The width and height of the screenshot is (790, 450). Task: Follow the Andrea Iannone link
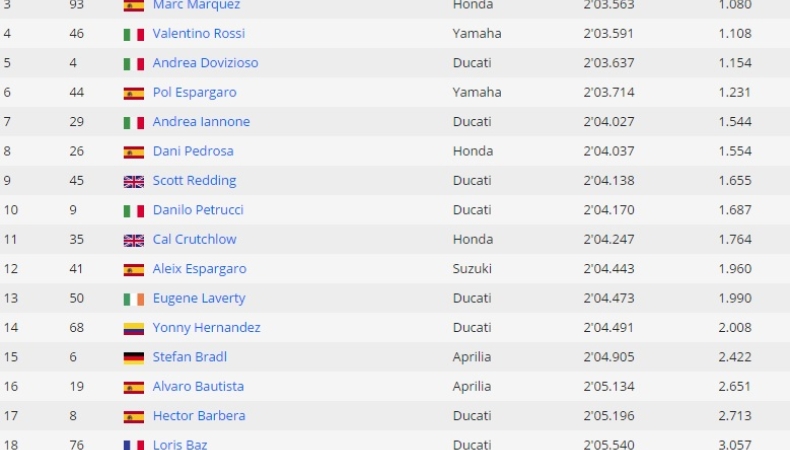201,122
